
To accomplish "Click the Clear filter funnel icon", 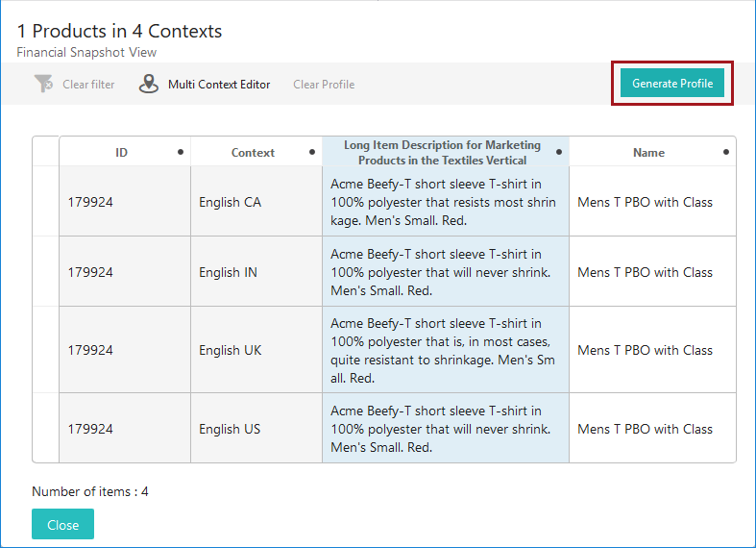I will coord(43,85).
